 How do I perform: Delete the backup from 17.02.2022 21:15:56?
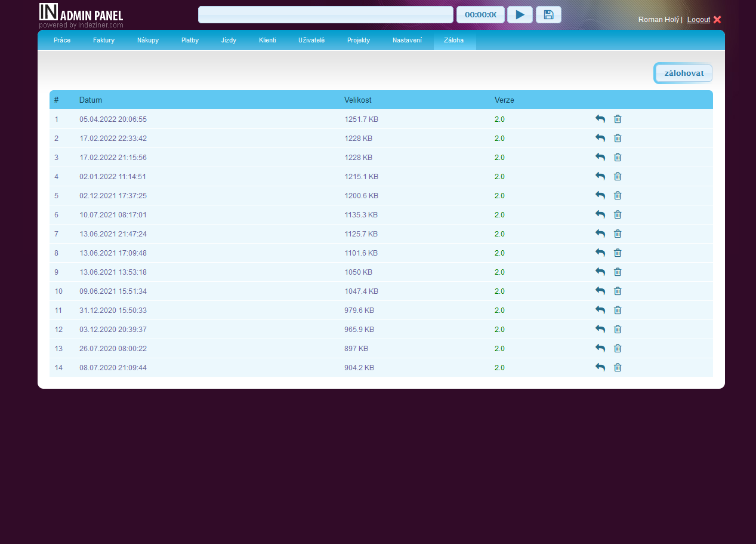click(618, 157)
